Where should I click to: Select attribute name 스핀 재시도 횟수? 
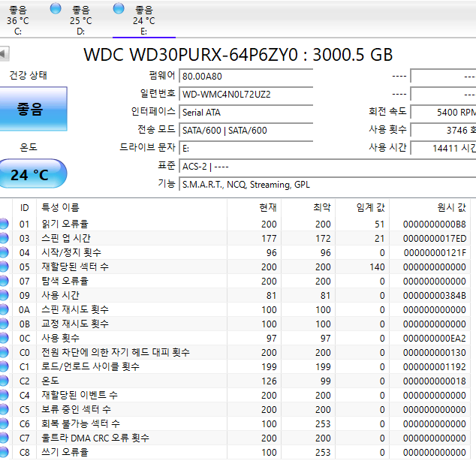[75, 309]
